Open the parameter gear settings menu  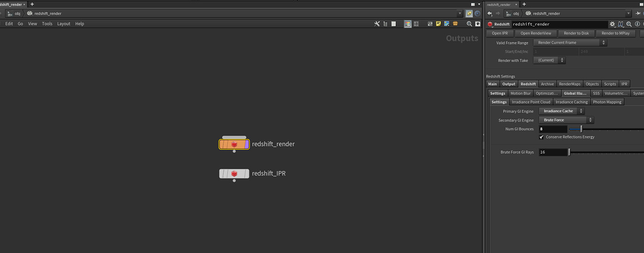[x=612, y=24]
